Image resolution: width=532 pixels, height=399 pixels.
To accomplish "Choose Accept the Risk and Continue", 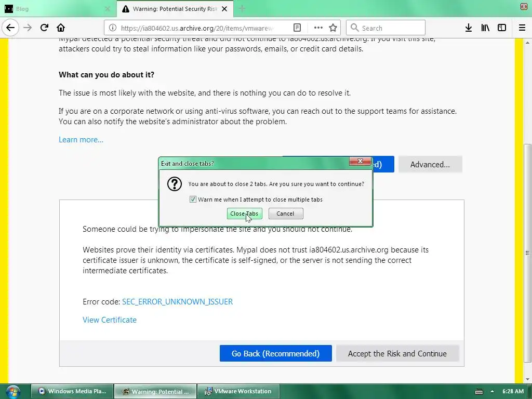I will [x=397, y=353].
